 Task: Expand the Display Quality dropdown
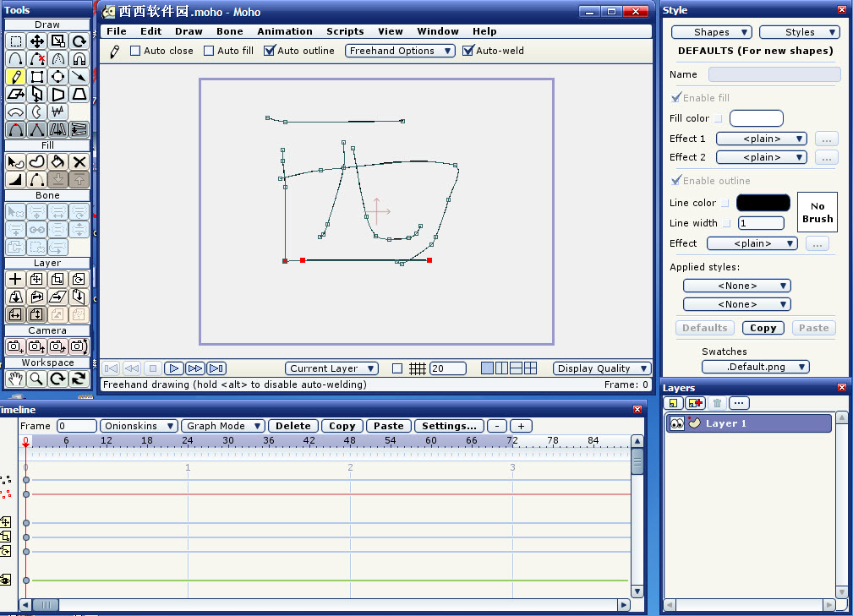coord(602,368)
